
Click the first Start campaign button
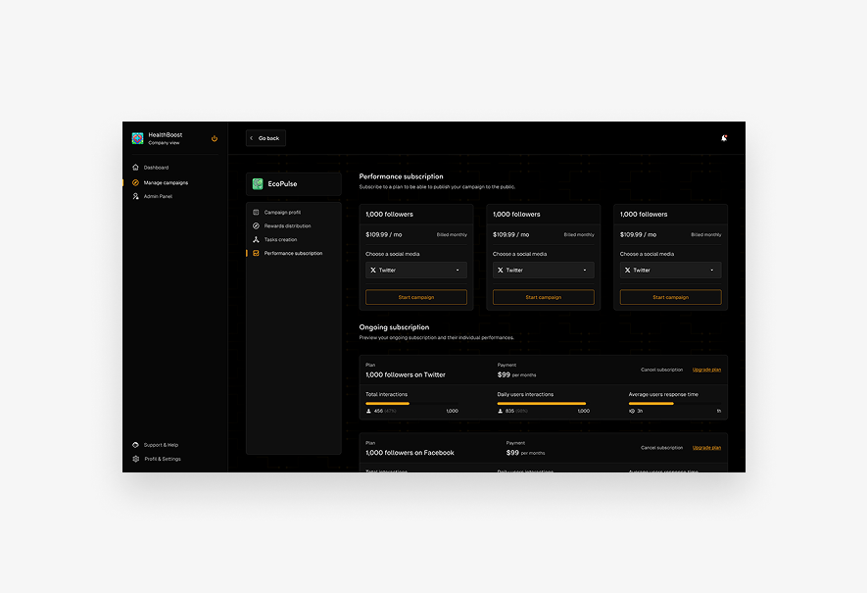coord(416,296)
